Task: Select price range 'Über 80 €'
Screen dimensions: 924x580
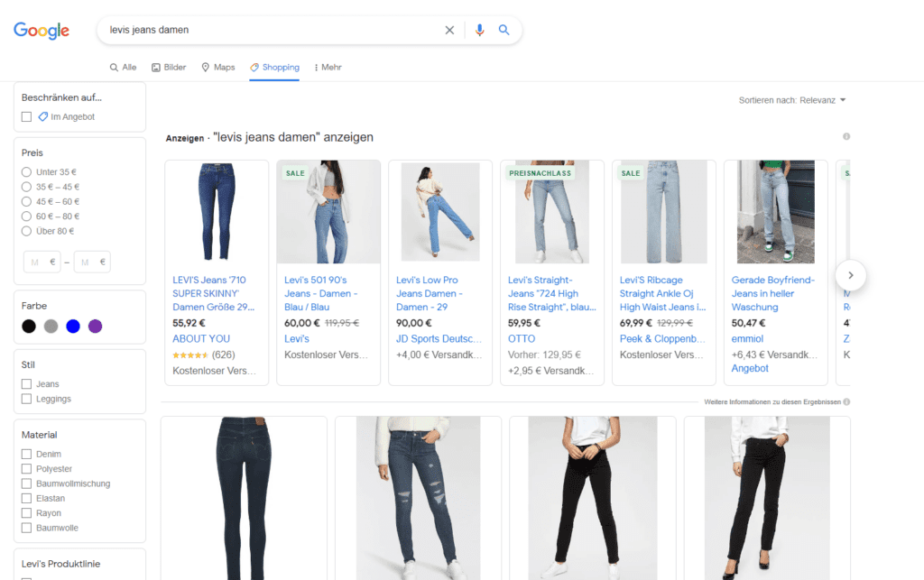Action: tap(26, 231)
